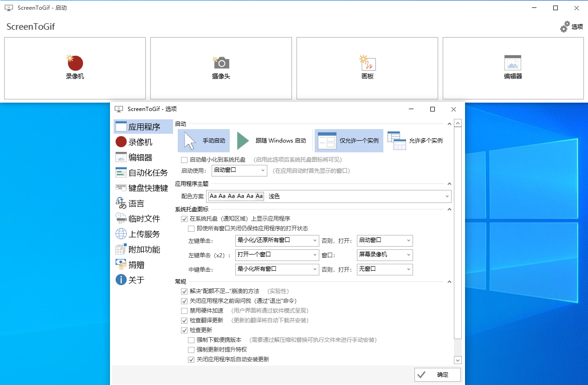588x385 pixels.
Task: Open the 中键单击 action dropdown
Action: 277,269
